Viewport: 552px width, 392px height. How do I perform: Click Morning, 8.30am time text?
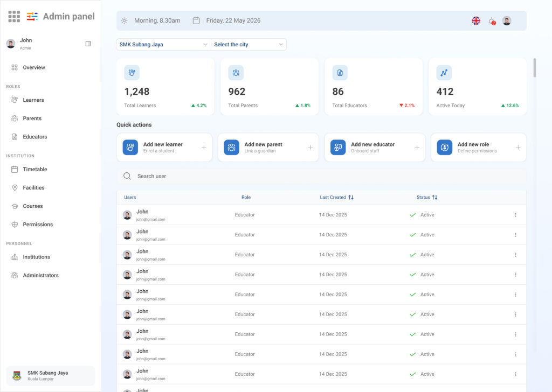point(157,21)
